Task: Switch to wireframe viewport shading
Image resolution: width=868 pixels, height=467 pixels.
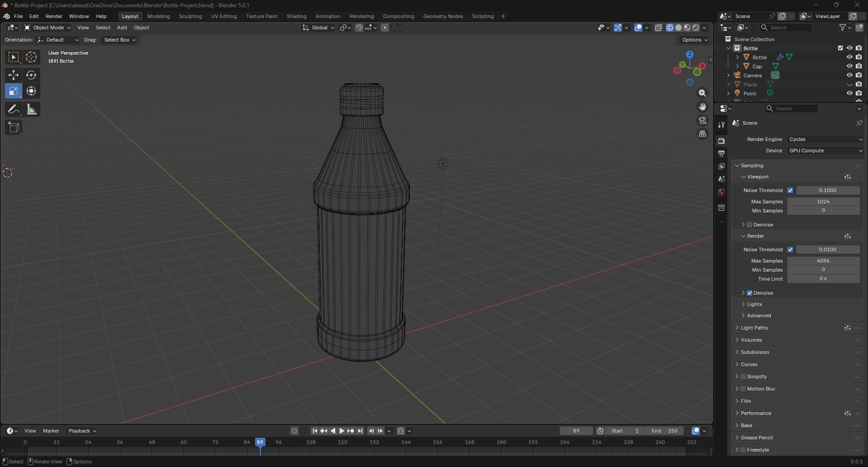Action: pyautogui.click(x=670, y=28)
